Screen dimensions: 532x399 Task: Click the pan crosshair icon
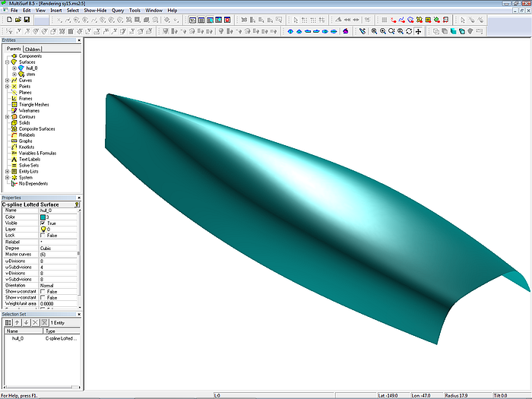pos(419,31)
